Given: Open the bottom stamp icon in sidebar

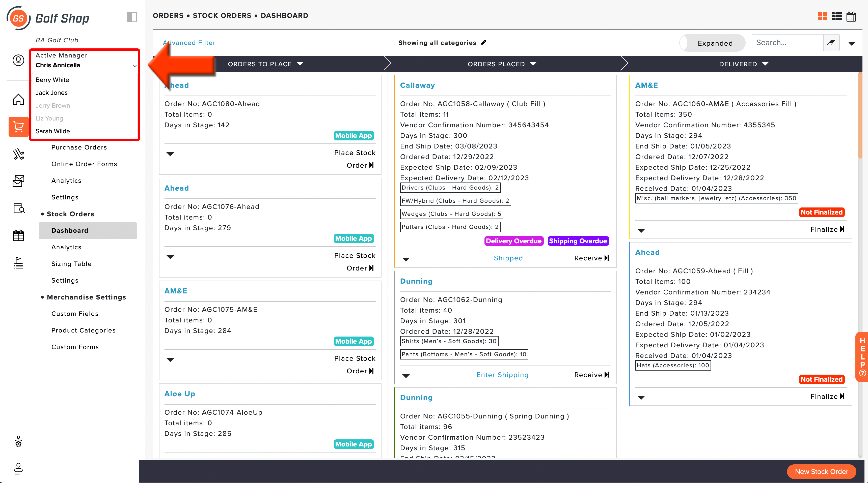Looking at the screenshot, I should pyautogui.click(x=18, y=469).
